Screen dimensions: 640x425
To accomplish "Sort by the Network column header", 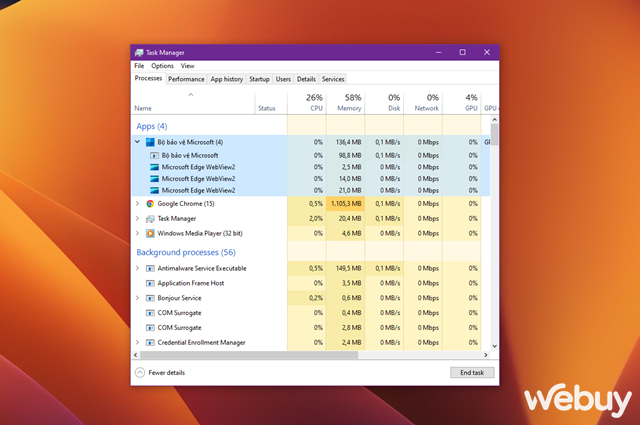I will tap(423, 103).
